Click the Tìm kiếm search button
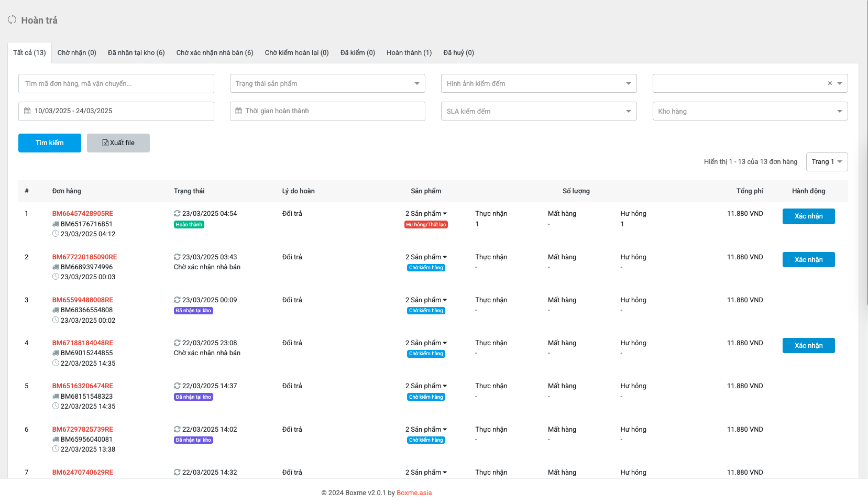868x504 pixels. (x=50, y=143)
